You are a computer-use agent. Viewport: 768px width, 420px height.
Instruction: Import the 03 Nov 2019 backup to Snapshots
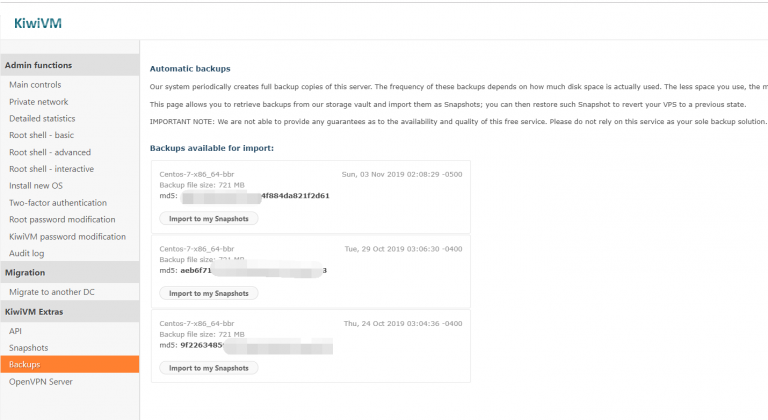click(208, 218)
